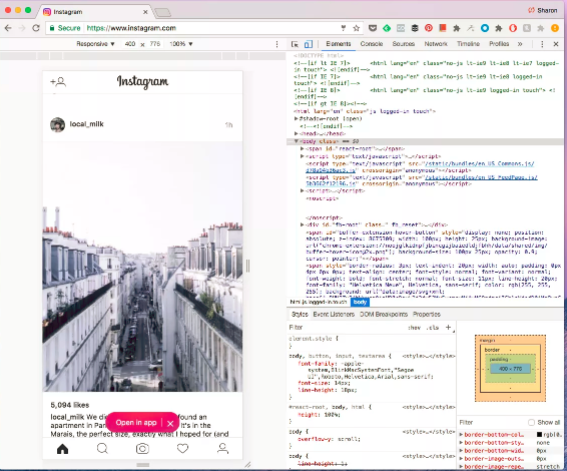
Task: Click the Styles Filter input
Action: click(345, 327)
